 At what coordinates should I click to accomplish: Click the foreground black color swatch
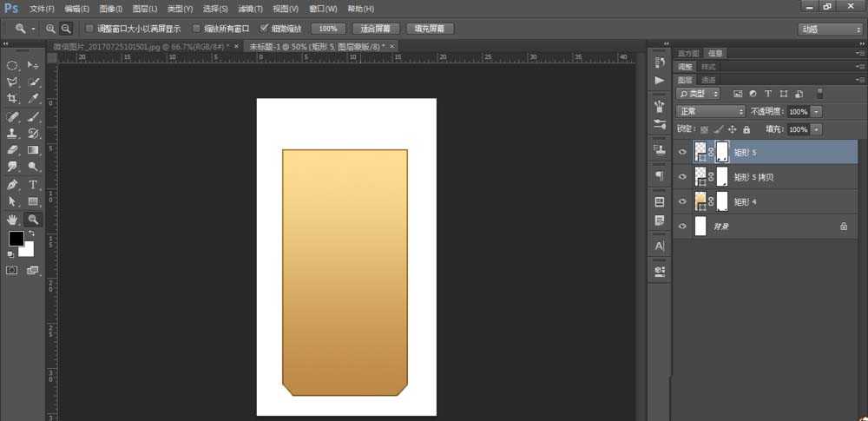click(16, 239)
